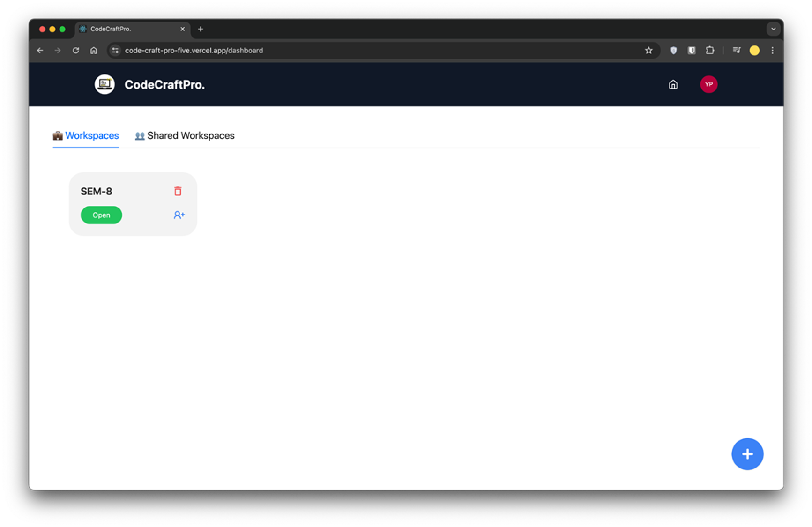The image size is (812, 527).
Task: Open the Extensions puzzle menu
Action: point(710,51)
